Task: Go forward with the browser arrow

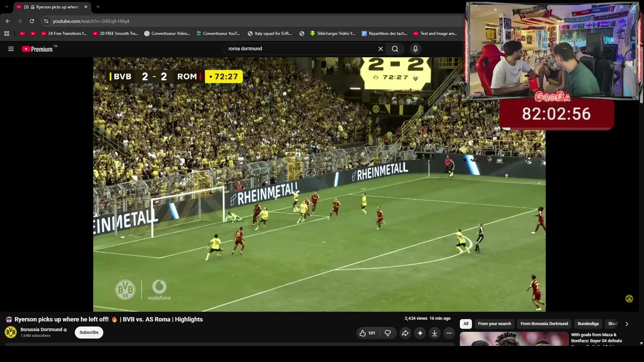Action: point(20,21)
